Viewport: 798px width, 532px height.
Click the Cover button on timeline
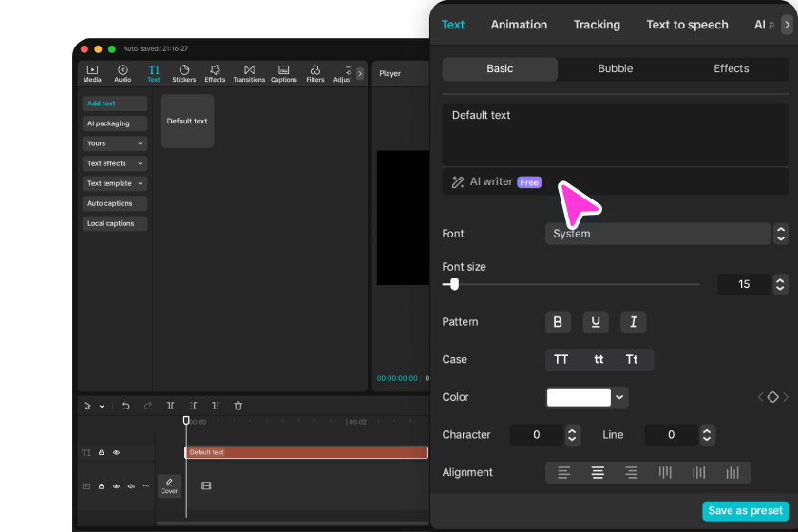[169, 486]
